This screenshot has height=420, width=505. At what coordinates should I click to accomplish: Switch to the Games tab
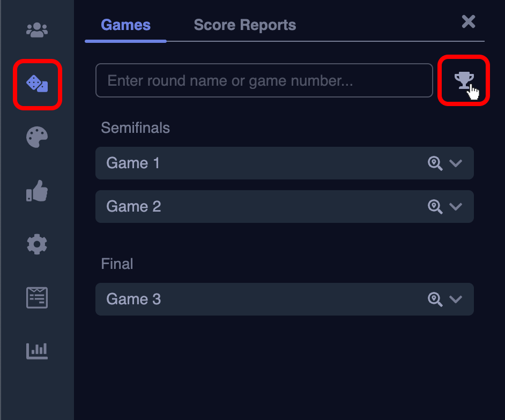125,25
